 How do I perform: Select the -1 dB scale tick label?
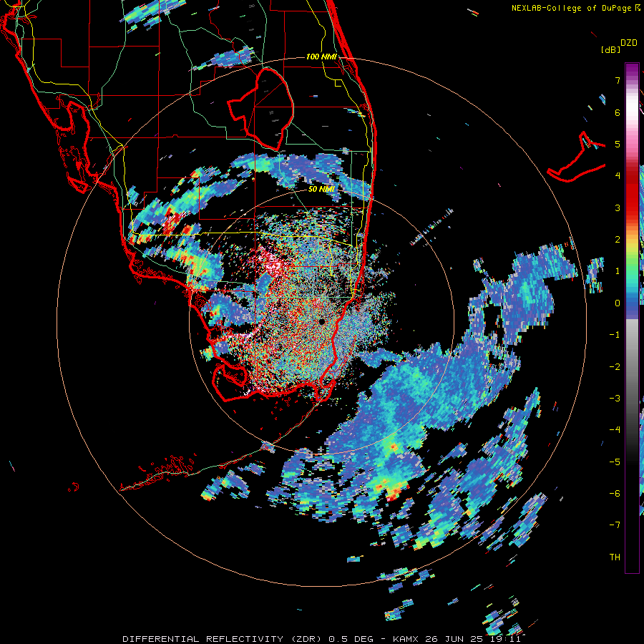[615, 335]
